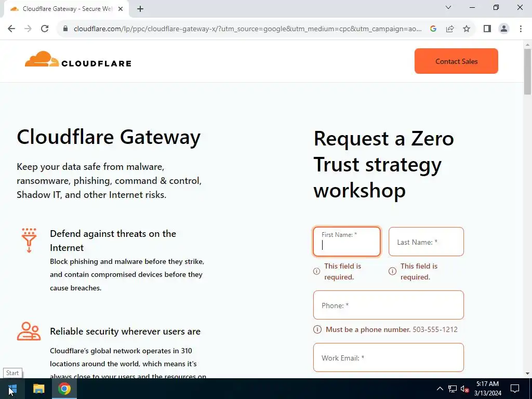Click info icon beside First Name error

[316, 271]
